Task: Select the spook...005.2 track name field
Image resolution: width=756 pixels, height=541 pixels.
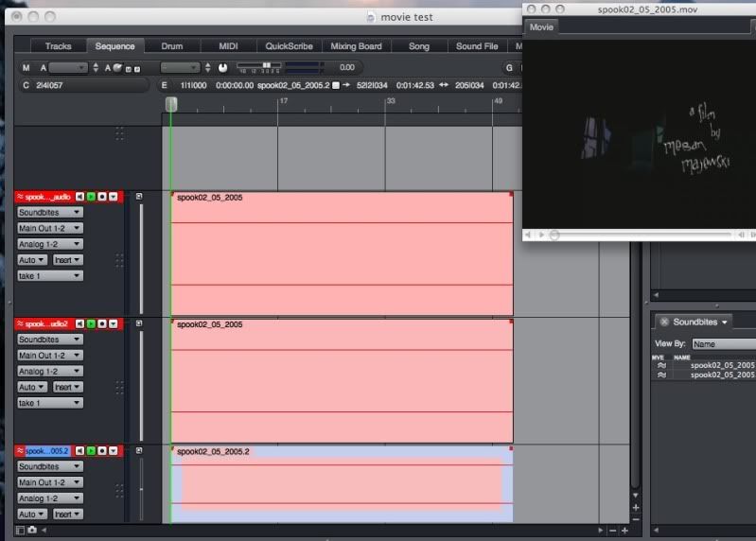Action: pyautogui.click(x=47, y=451)
